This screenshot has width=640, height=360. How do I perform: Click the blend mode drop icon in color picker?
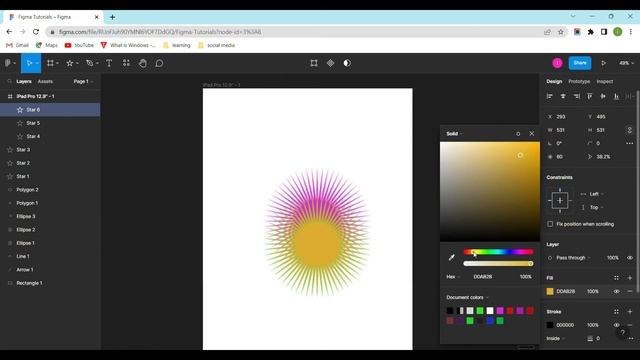click(518, 134)
